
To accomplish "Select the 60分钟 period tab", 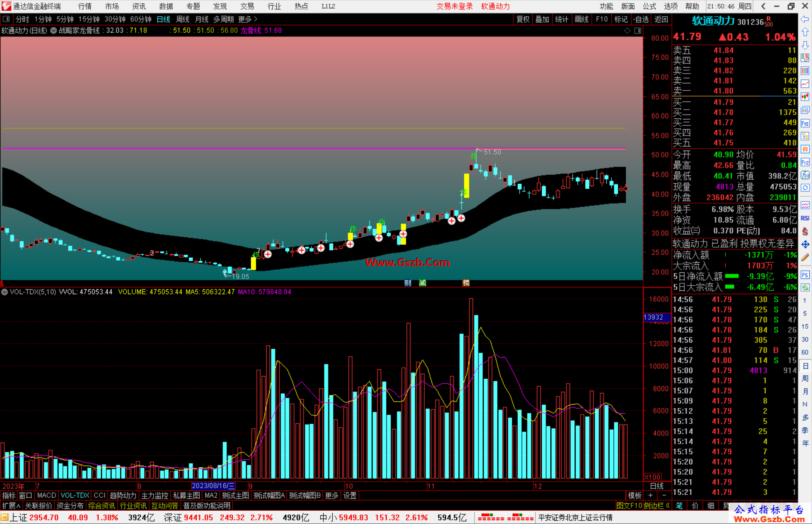I will click(141, 19).
